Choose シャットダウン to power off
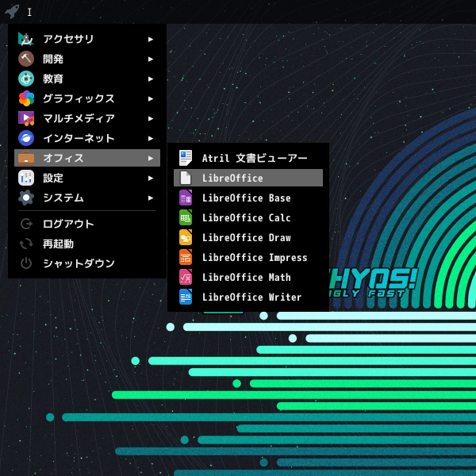Viewport: 476px width, 476px height. pos(87,263)
